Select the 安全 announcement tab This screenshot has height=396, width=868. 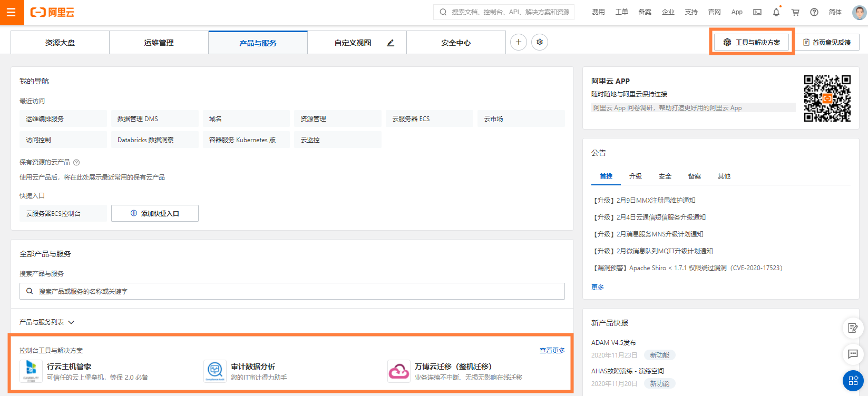(x=665, y=176)
